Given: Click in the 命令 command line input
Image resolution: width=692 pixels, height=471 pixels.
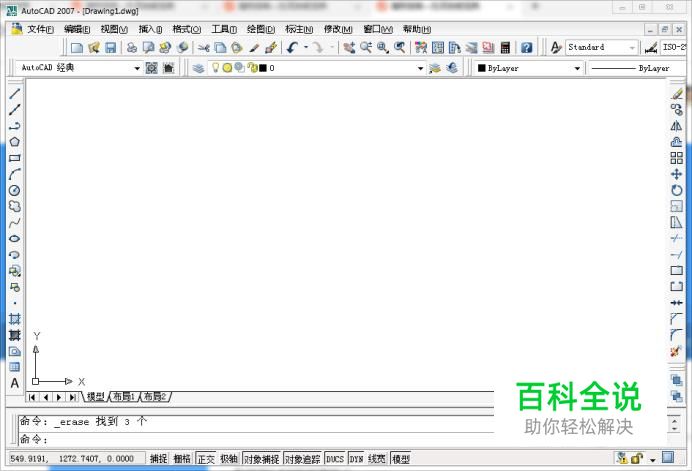Looking at the screenshot, I should click(x=256, y=439).
